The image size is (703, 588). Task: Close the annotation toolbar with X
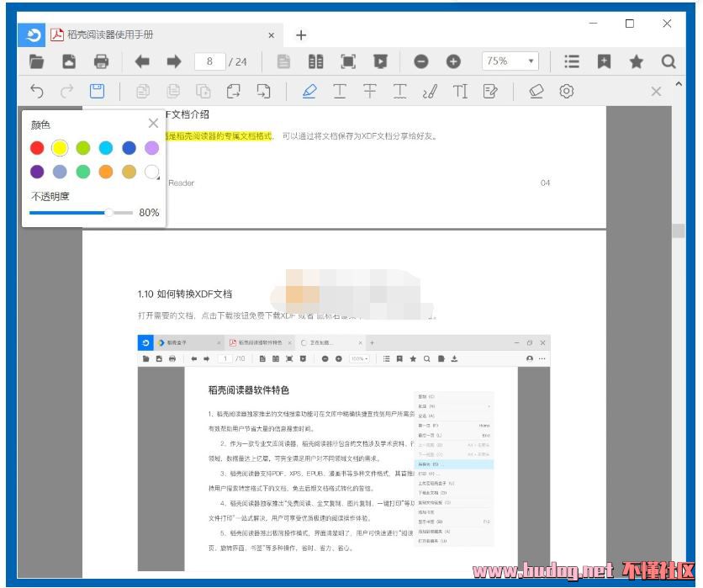tap(657, 92)
